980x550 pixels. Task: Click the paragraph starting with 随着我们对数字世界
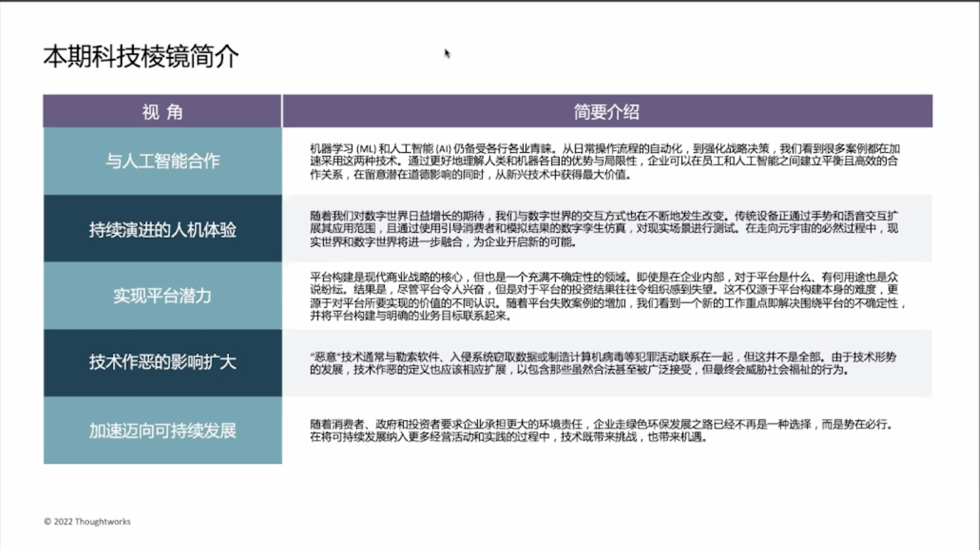pyautogui.click(x=604, y=229)
